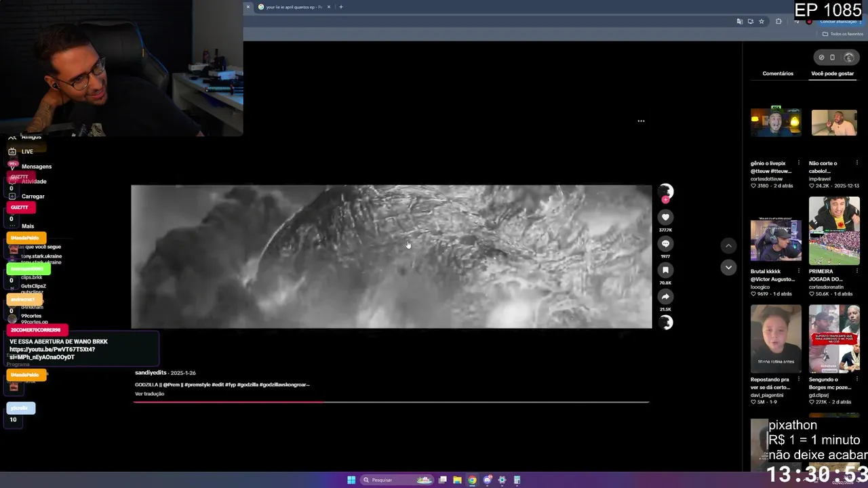The image size is (868, 488).
Task: Open Chrome from the taskbar
Action: 472,480
